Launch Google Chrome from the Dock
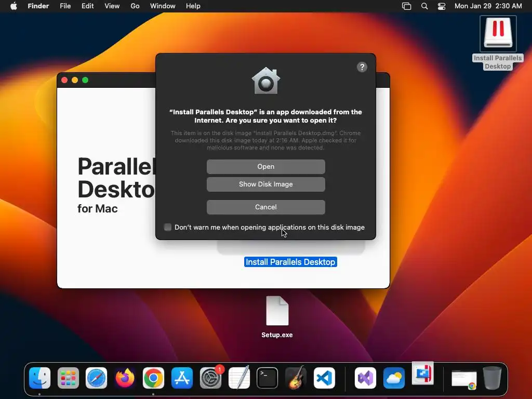This screenshot has width=532, height=399. tap(153, 378)
